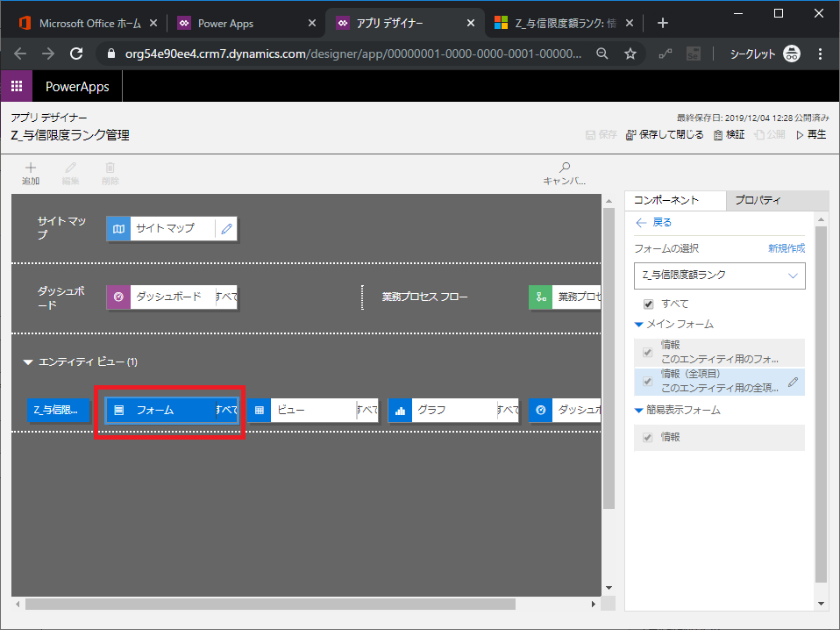
Task: Click the canvas search (キャンバ...) magnifier icon
Action: (x=565, y=168)
